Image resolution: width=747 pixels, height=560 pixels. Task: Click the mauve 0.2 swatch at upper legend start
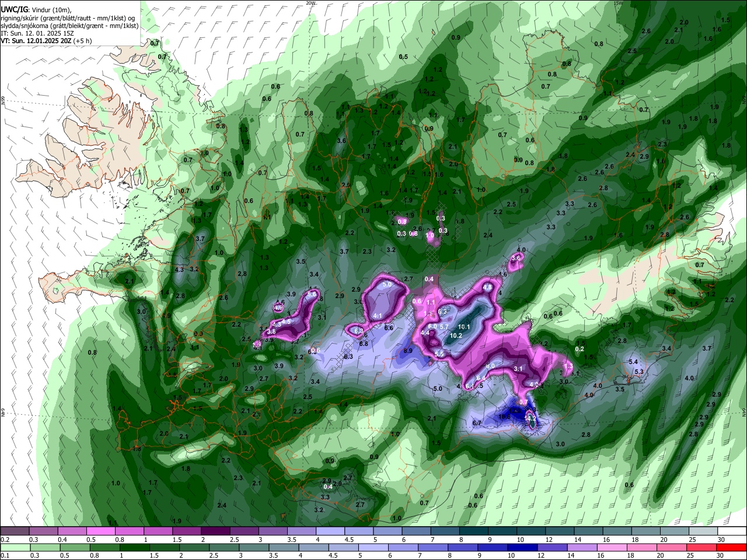click(15, 531)
